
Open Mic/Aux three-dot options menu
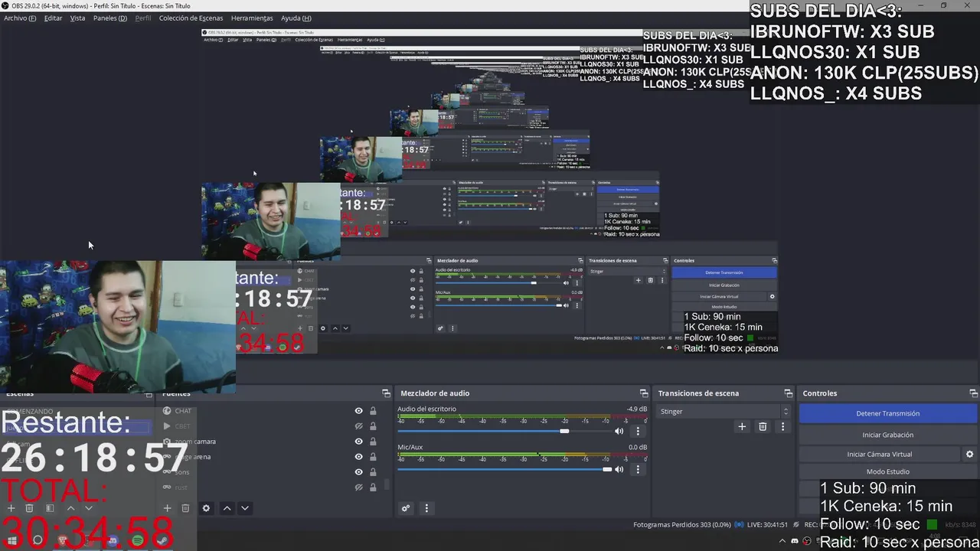(x=638, y=469)
